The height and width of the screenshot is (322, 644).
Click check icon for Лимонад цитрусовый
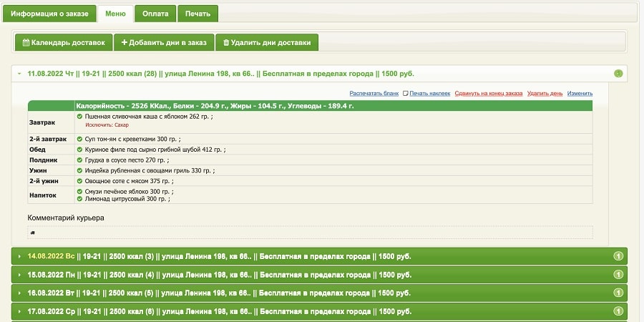[x=79, y=198]
